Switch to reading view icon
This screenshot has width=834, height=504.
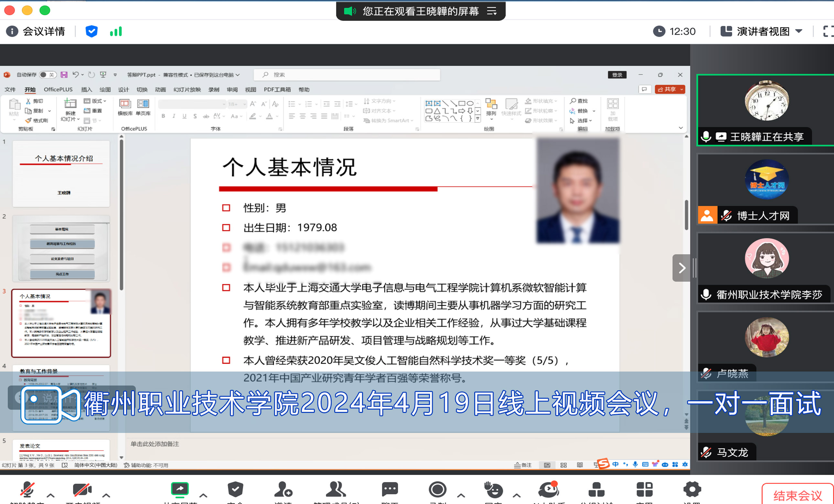580,465
